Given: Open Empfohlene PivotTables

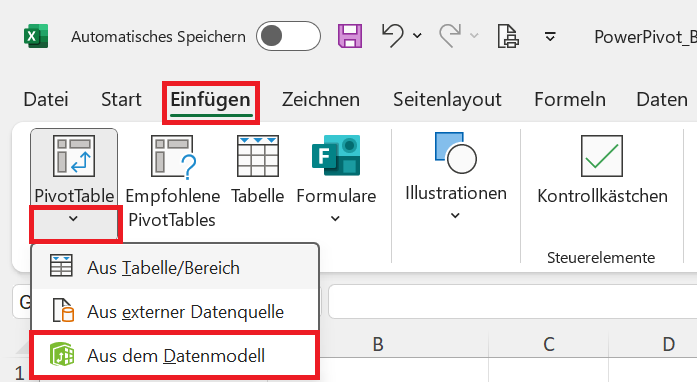Looking at the screenshot, I should [x=173, y=182].
